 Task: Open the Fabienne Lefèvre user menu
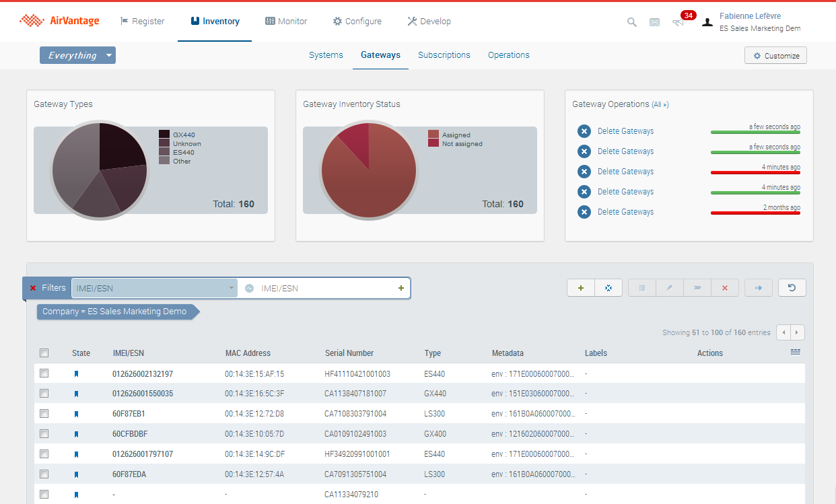750,16
